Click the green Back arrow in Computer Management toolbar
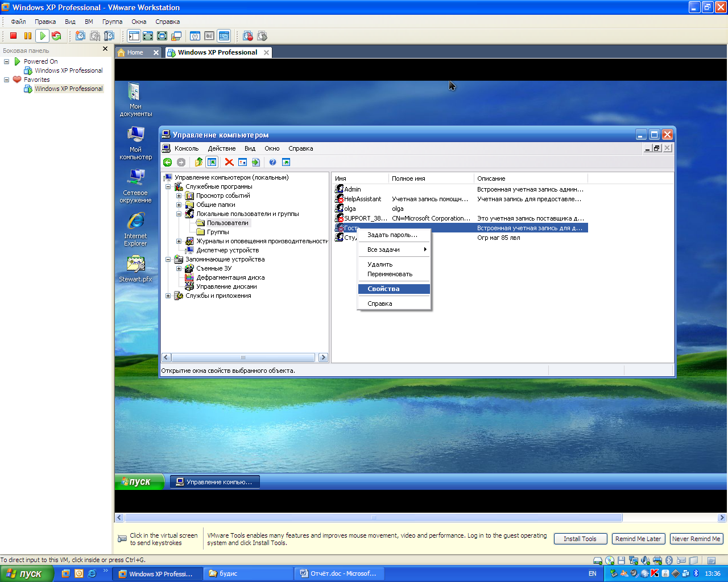The height and width of the screenshot is (582, 728). 168,162
